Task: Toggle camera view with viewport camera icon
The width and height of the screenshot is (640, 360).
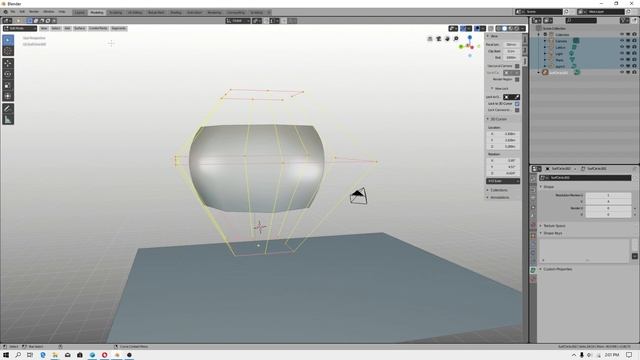Action: click(438, 39)
